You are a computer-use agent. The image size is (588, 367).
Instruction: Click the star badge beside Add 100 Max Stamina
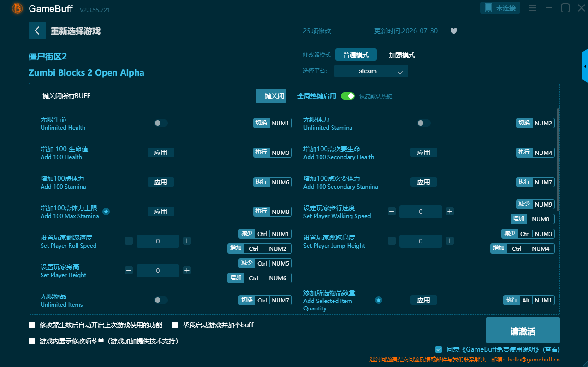[x=106, y=212]
